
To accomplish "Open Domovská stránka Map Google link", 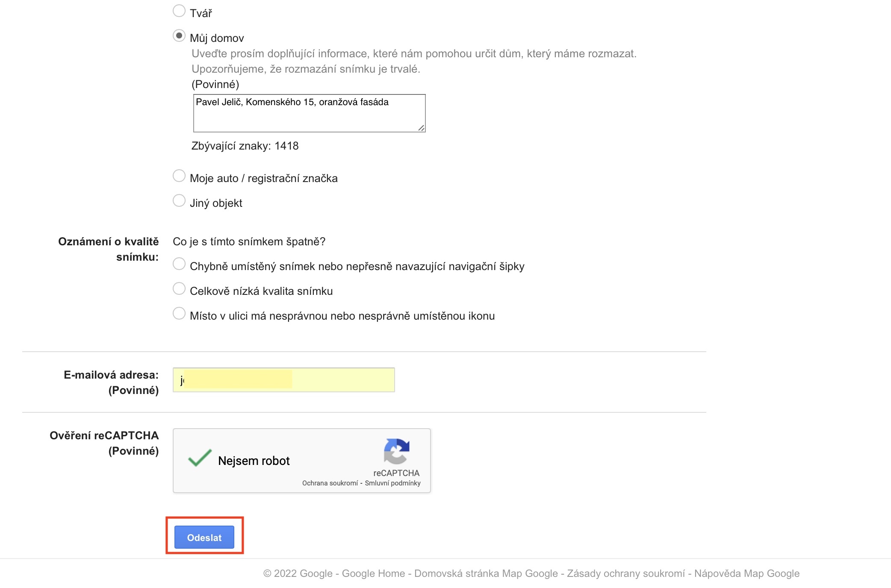I will point(486,573).
